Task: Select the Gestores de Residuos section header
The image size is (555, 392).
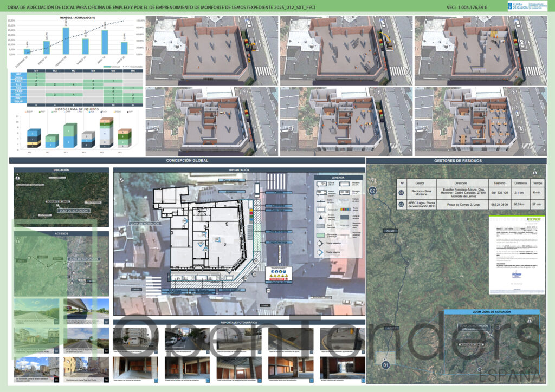Action: pos(457,160)
